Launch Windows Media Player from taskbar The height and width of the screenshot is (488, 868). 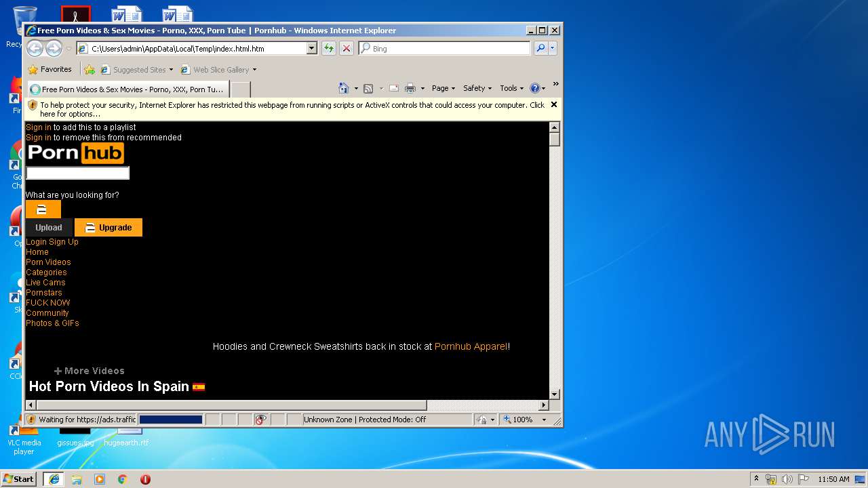point(100,479)
